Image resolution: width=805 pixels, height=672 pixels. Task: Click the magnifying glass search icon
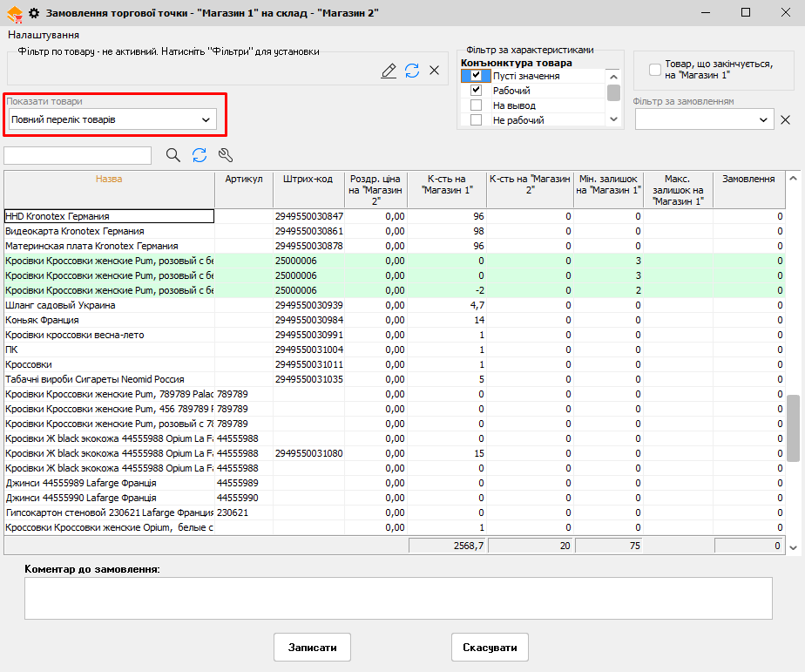(x=173, y=155)
